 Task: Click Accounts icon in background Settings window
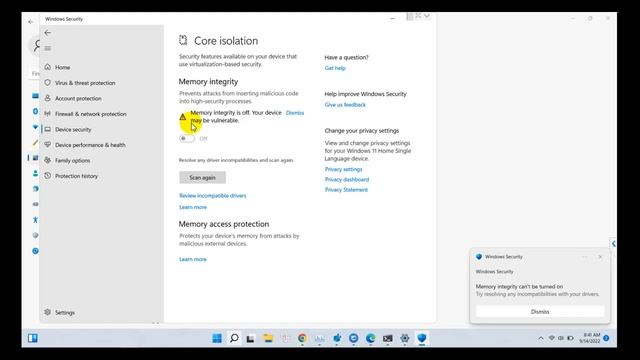tap(36, 173)
